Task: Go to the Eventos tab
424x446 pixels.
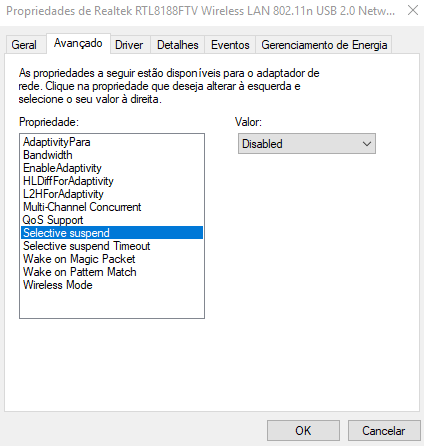Action: coord(230,45)
